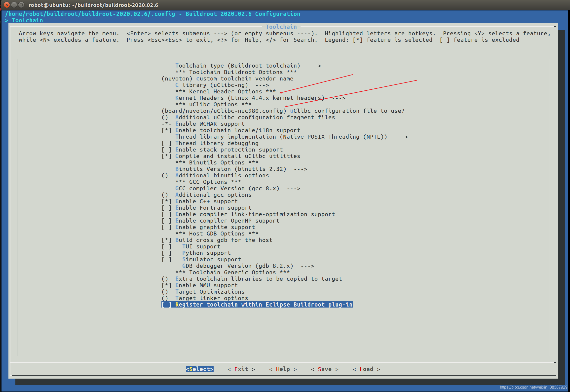Click the Binutils Options section header
The width and height of the screenshot is (570, 392).
pos(217,162)
